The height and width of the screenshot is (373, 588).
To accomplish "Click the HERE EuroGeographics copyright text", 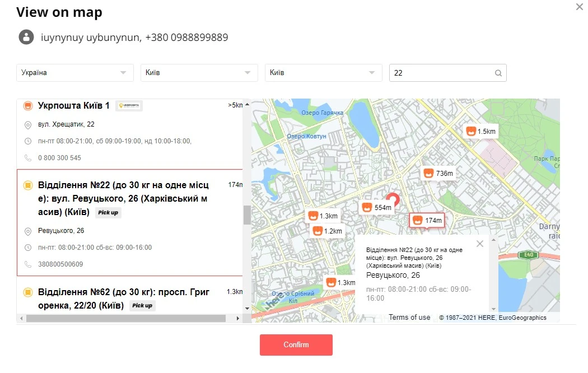I will [492, 318].
